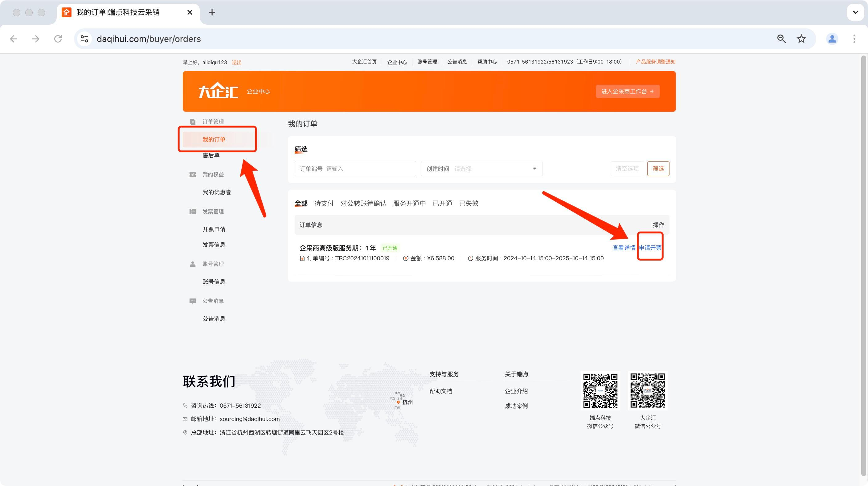The image size is (868, 486).
Task: Open the 公告消息 sub-item in the sidebar
Action: (x=214, y=319)
